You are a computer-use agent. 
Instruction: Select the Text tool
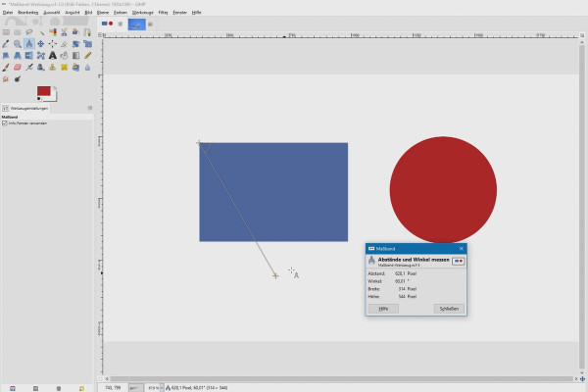[x=53, y=56]
